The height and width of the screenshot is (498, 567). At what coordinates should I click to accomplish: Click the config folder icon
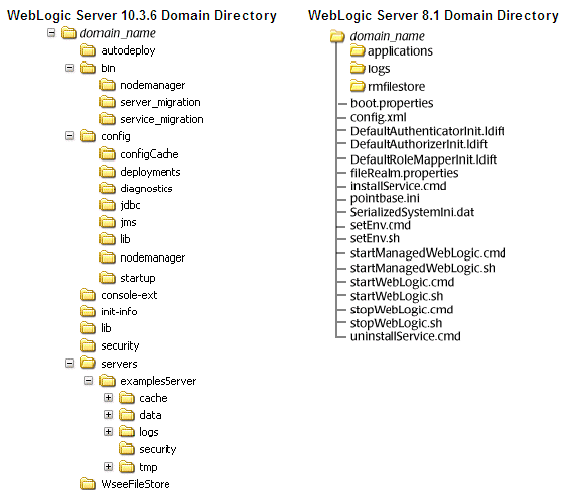coord(88,136)
